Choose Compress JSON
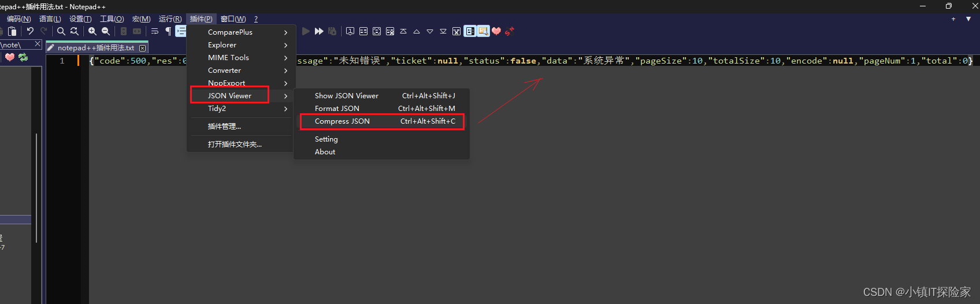Viewport: 980px width, 304px height. click(382, 121)
